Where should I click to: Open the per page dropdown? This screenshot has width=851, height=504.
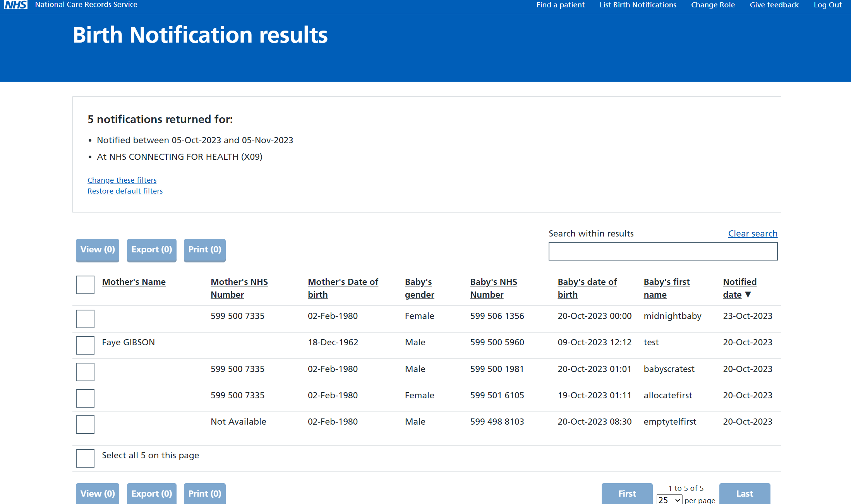click(669, 500)
